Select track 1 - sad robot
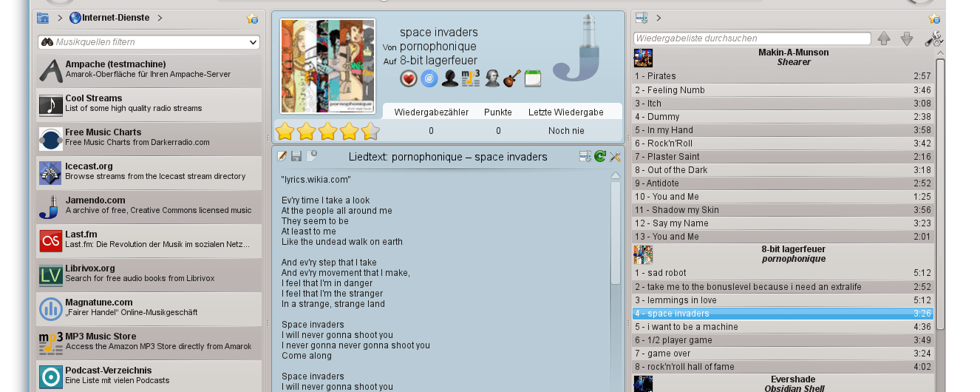980x392 pixels. [783, 273]
